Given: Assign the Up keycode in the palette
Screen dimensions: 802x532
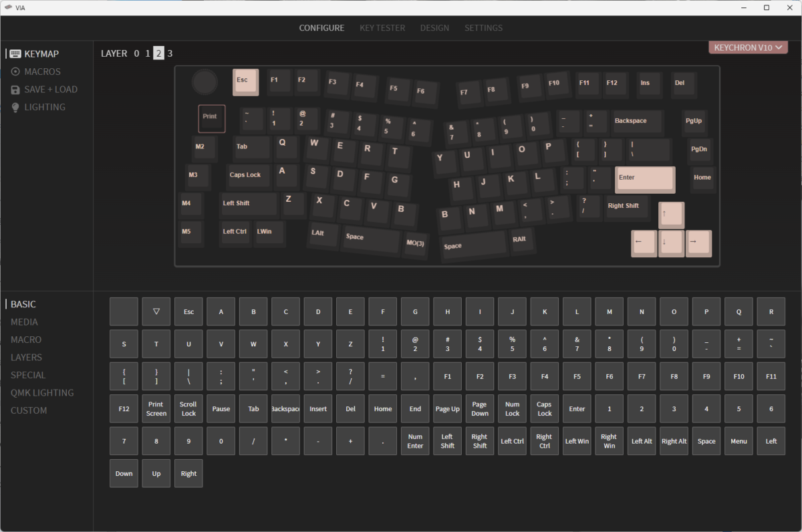Looking at the screenshot, I should [x=156, y=473].
